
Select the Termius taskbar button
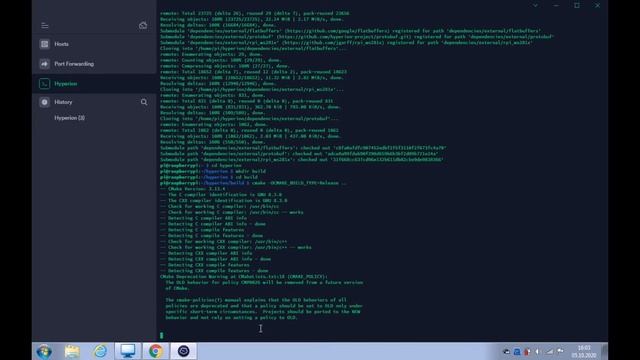[x=183, y=351]
